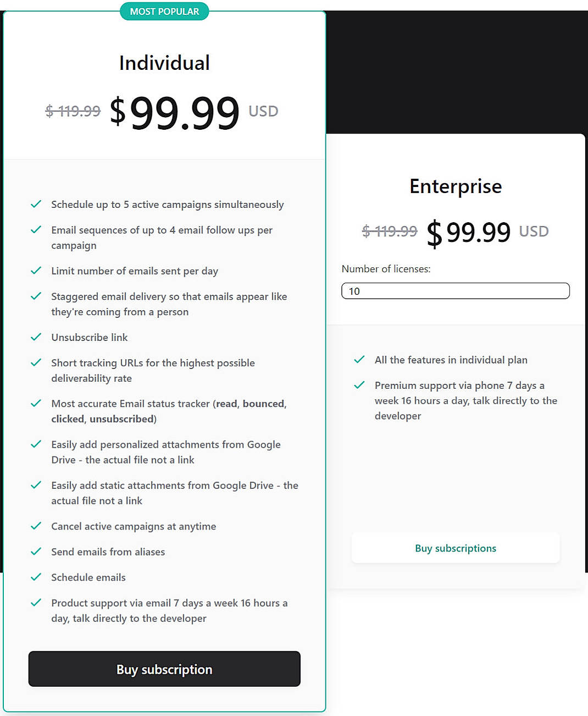588x716 pixels.
Task: Click the checkmark next to 'Send emails from aliases'
Action: tap(36, 552)
